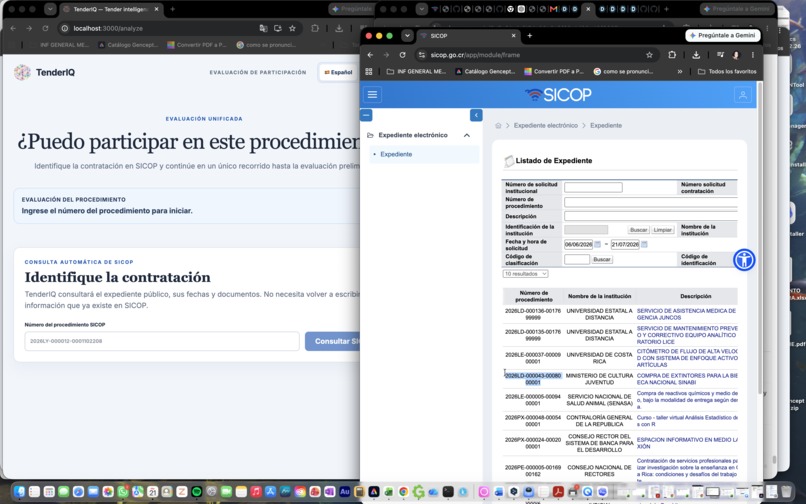Go back in the SICOP browser window

pyautogui.click(x=370, y=55)
